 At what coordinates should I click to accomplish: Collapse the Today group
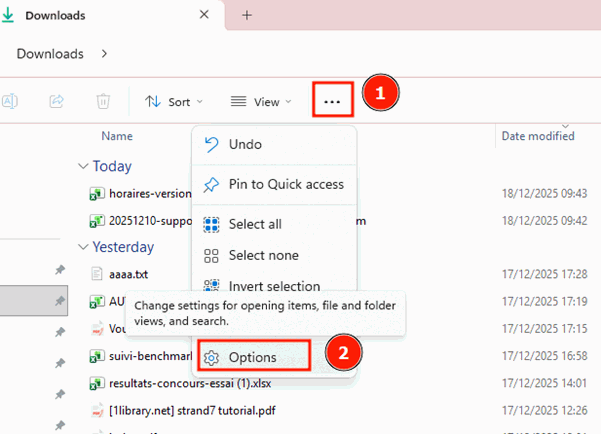[x=82, y=167]
